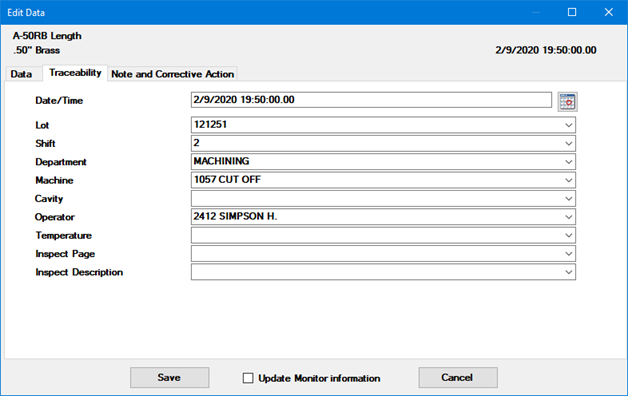Click the A-50RB Length header text
The width and height of the screenshot is (628, 396).
[47, 36]
